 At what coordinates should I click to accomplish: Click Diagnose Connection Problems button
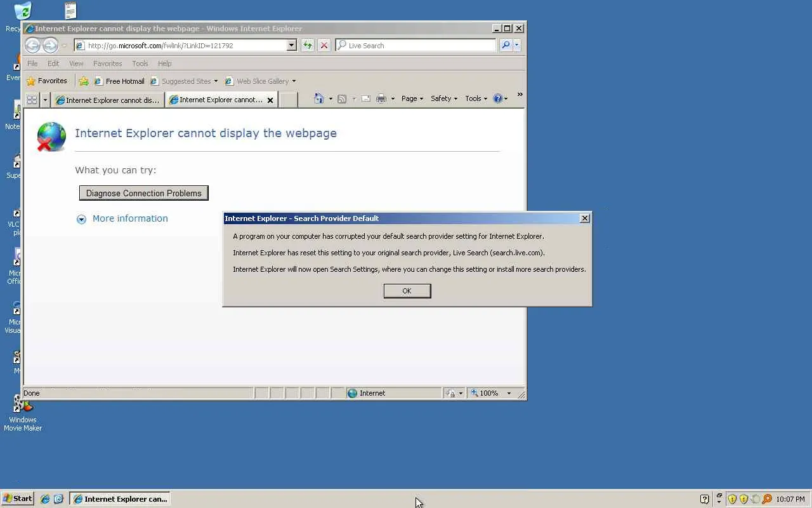point(143,193)
